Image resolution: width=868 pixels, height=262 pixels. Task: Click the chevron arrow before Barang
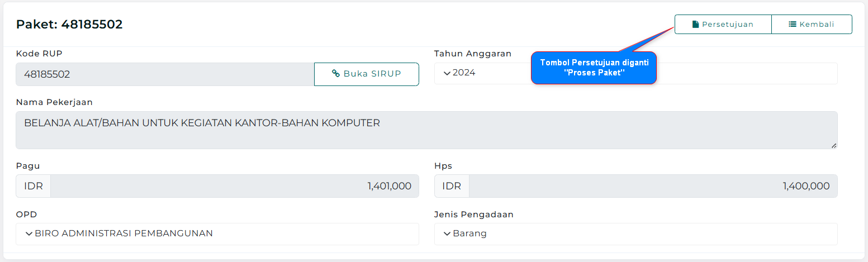coord(447,234)
